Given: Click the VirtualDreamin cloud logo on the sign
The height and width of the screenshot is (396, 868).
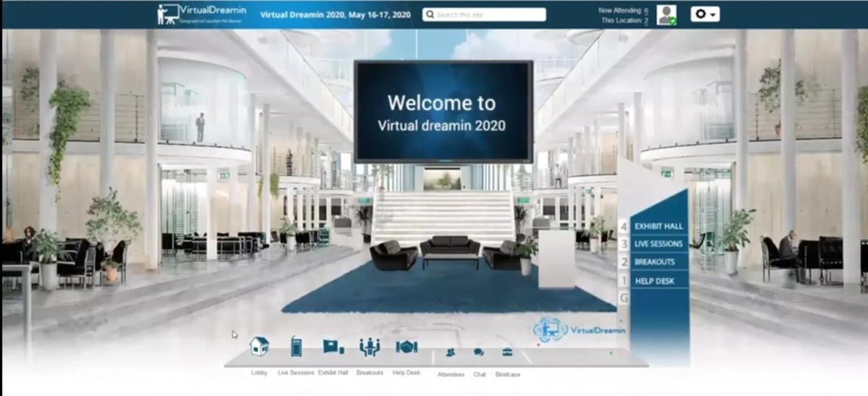Looking at the screenshot, I should [x=579, y=329].
